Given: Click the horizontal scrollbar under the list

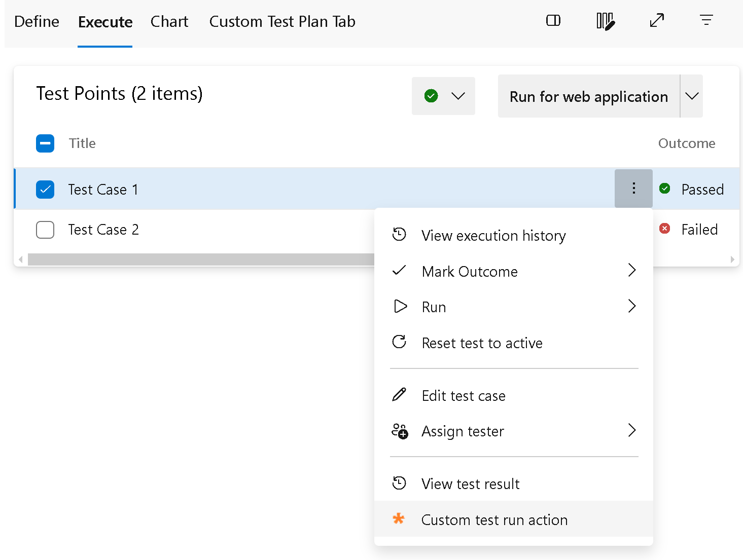Looking at the screenshot, I should 201,259.
